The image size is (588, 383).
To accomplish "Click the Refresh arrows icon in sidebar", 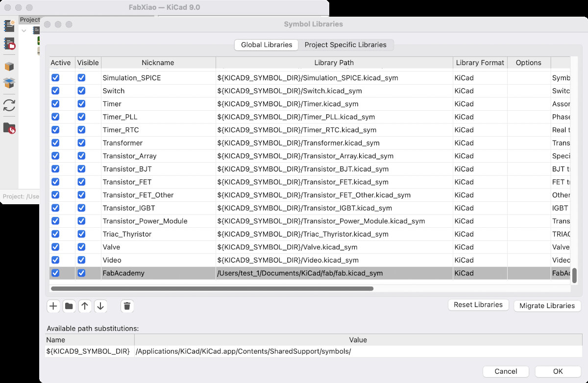I will click(9, 105).
